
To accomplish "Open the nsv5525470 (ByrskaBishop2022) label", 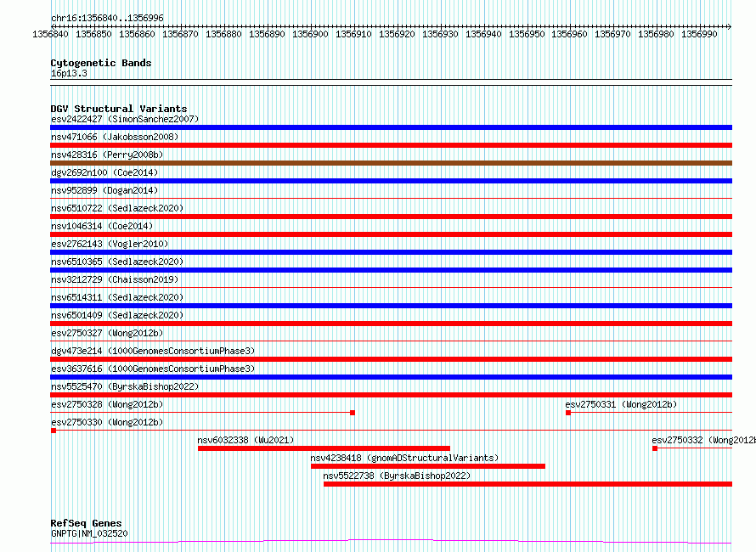I will (x=125, y=386).
